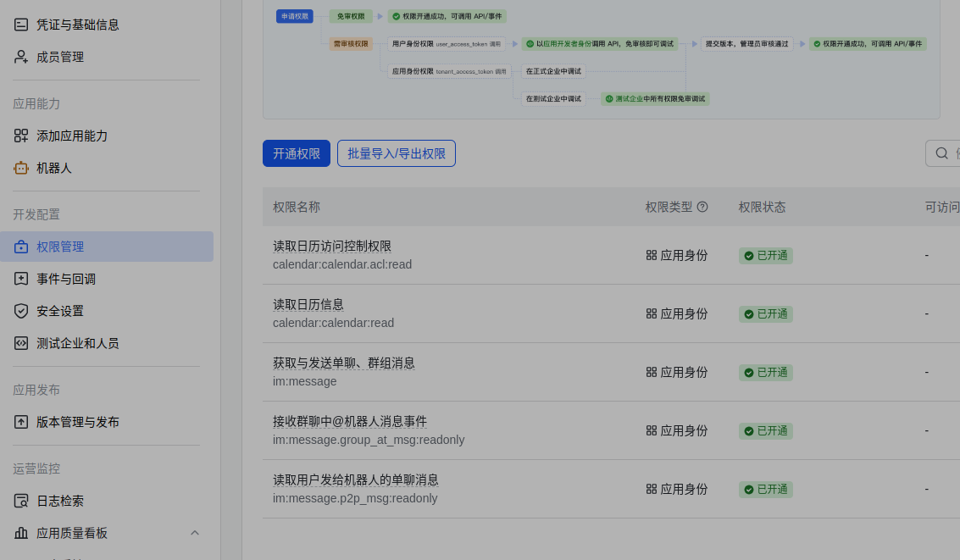960x560 pixels.
Task: Click the 权限类型 help question icon
Action: click(702, 207)
